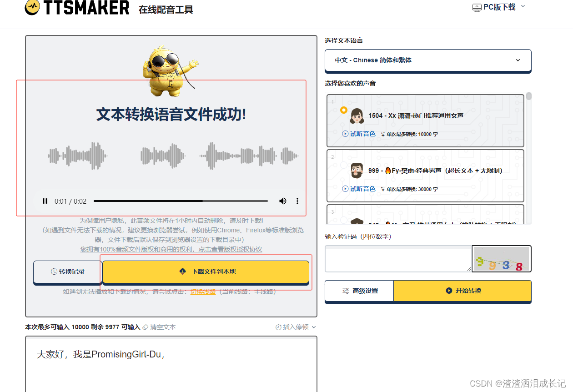Select voice 1504 Xx 潇潇 radio button
Image resolution: width=573 pixels, height=392 pixels.
pyautogui.click(x=343, y=110)
